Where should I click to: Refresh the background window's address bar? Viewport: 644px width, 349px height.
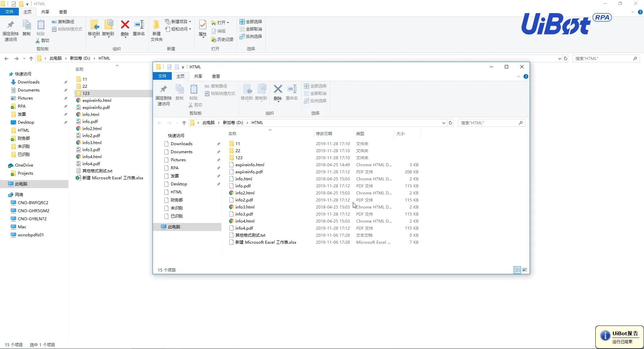click(566, 58)
